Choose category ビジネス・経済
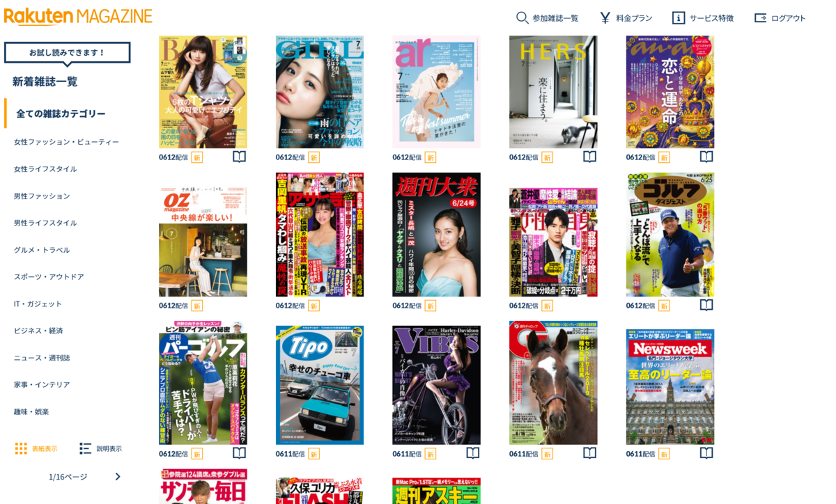Screen dimensions: 836x504 38,331
